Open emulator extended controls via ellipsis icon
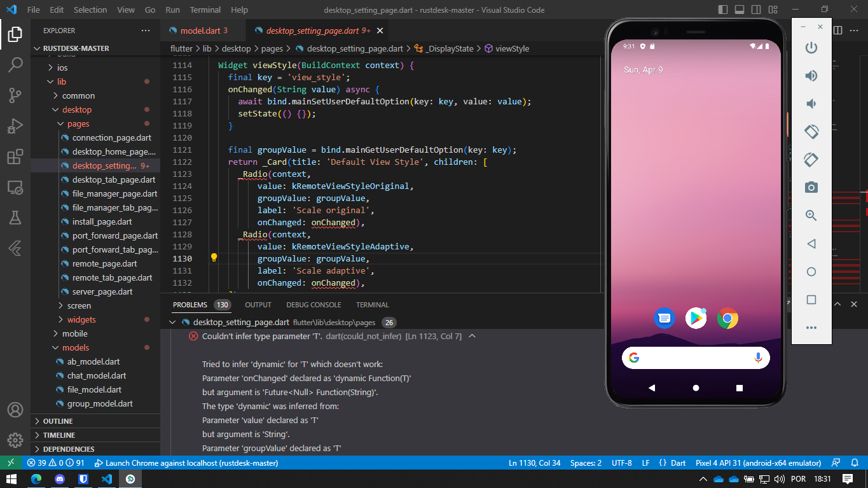Screen dimensions: 868x488 pyautogui.click(x=811, y=327)
